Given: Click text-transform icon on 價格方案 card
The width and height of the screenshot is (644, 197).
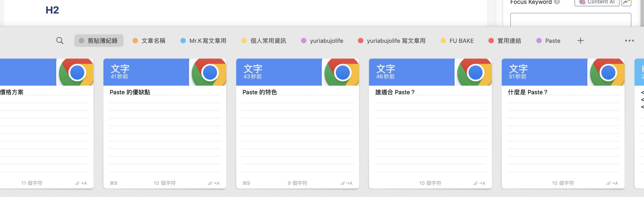Looking at the screenshot, I should tap(81, 183).
